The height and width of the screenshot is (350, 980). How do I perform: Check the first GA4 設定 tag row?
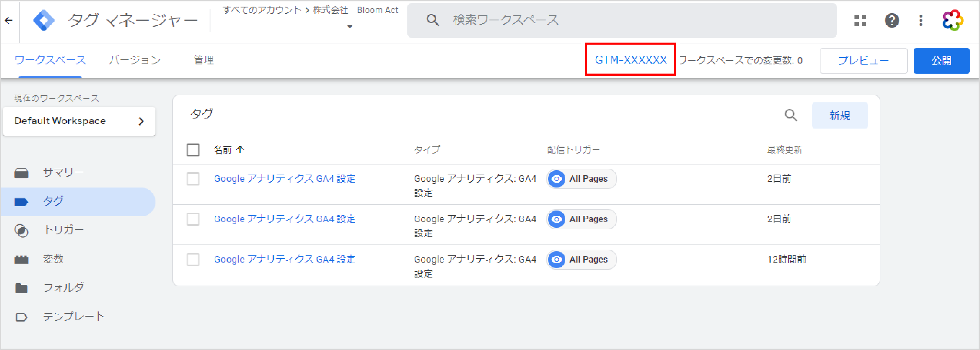[193, 179]
